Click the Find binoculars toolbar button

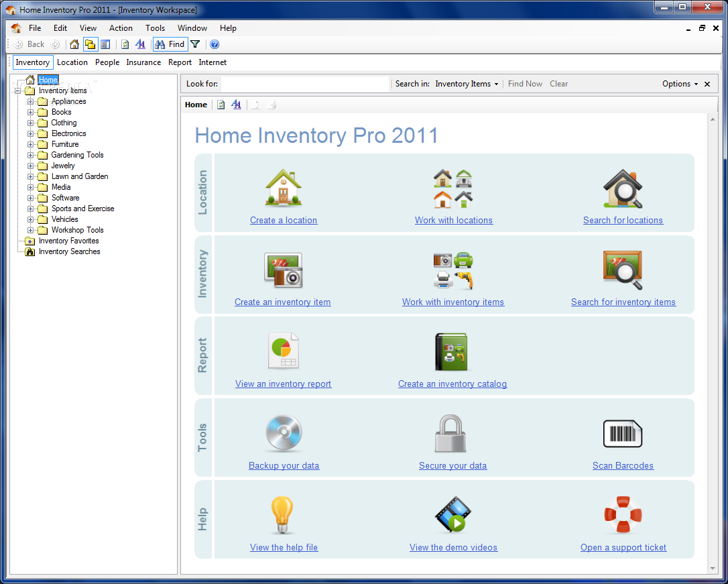tap(170, 44)
